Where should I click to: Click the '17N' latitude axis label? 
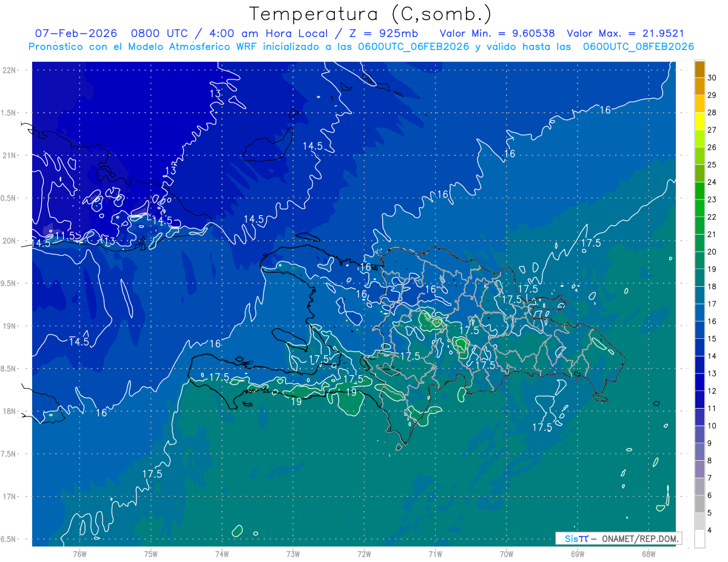[x=10, y=497]
